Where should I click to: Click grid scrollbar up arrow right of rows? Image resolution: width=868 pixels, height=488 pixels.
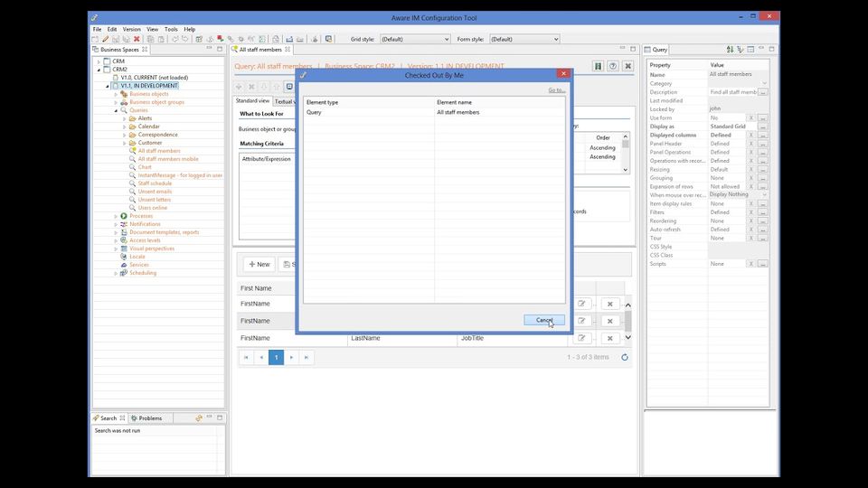point(627,305)
